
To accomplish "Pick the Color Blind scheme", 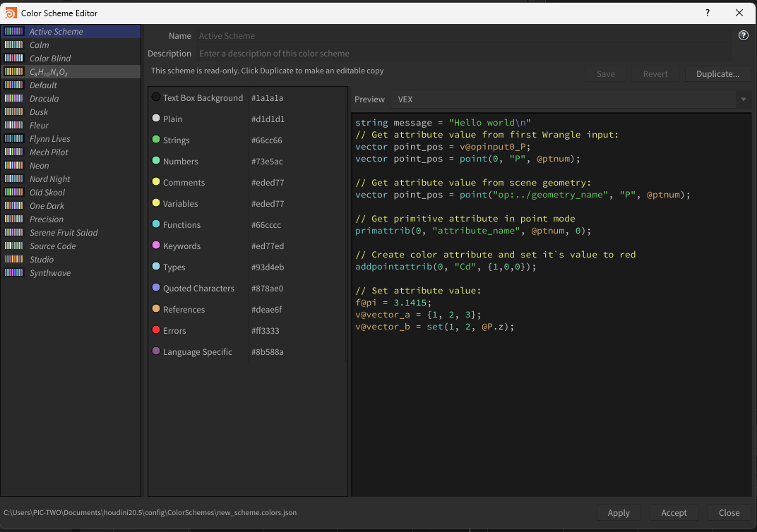I will [49, 59].
